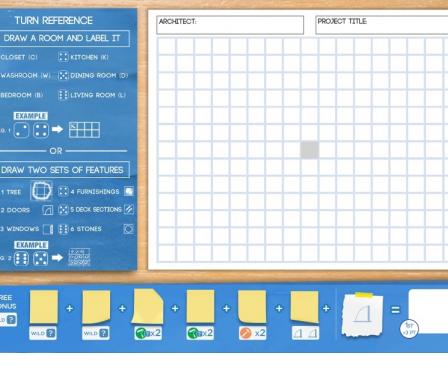Click the first green x2 score label
The height and width of the screenshot is (368, 448).
(148, 333)
